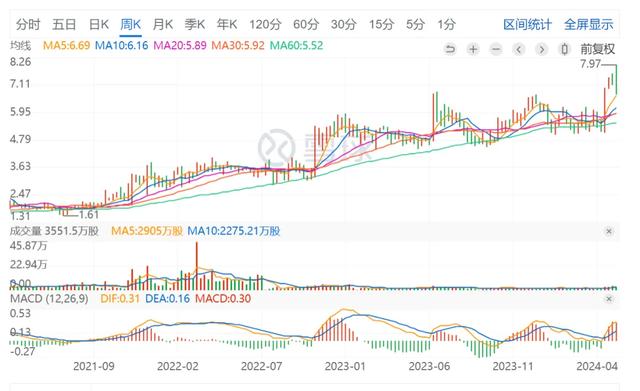This screenshot has width=640, height=391.
Task: Click the 1.61 low price marker
Action: (x=89, y=215)
